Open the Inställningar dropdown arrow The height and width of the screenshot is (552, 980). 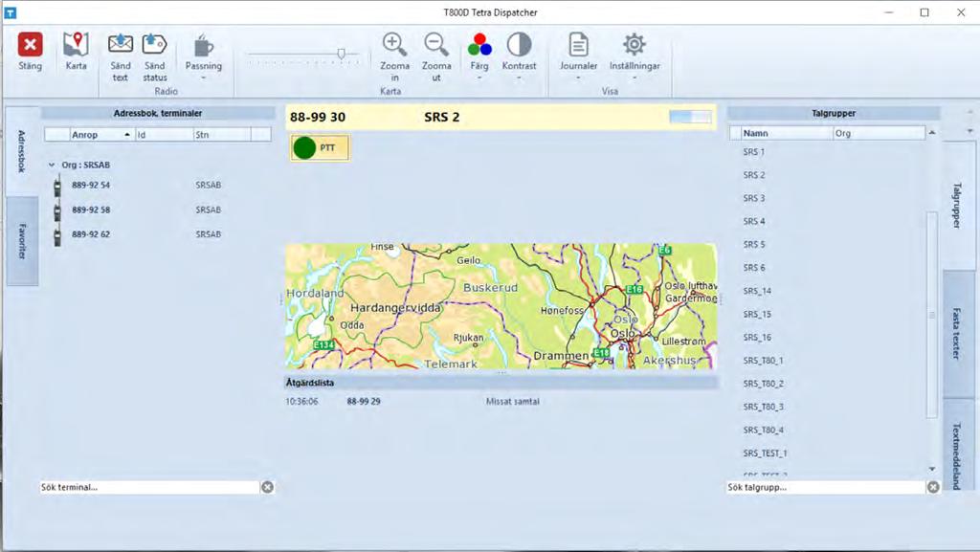634,78
